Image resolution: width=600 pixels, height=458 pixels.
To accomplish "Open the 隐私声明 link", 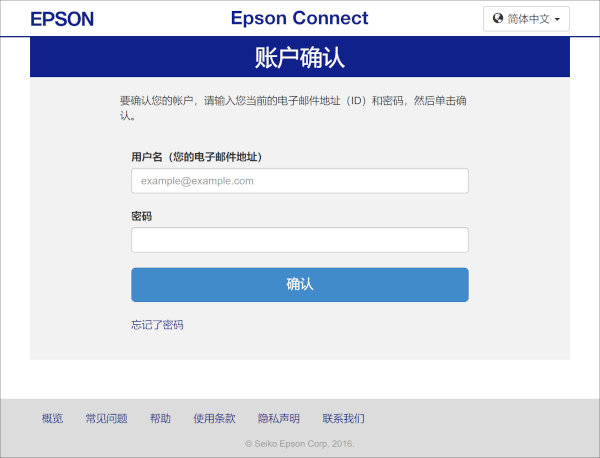I will click(278, 418).
